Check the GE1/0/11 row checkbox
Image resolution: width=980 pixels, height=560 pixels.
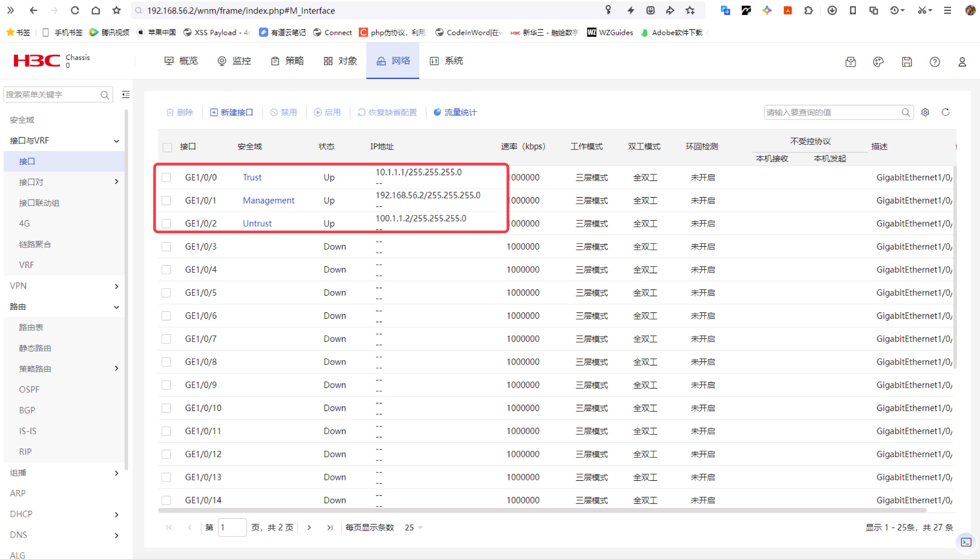pos(166,431)
